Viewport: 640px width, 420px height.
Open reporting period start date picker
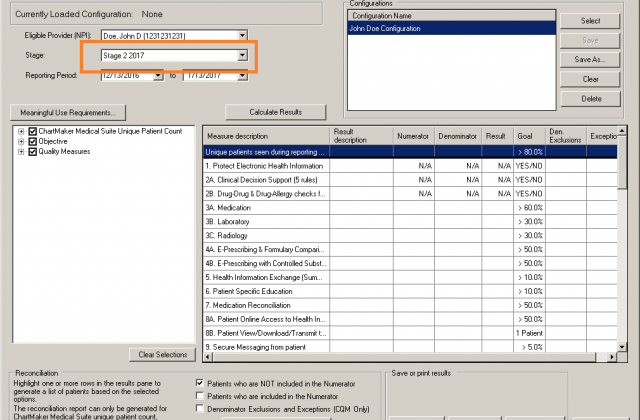click(158, 76)
